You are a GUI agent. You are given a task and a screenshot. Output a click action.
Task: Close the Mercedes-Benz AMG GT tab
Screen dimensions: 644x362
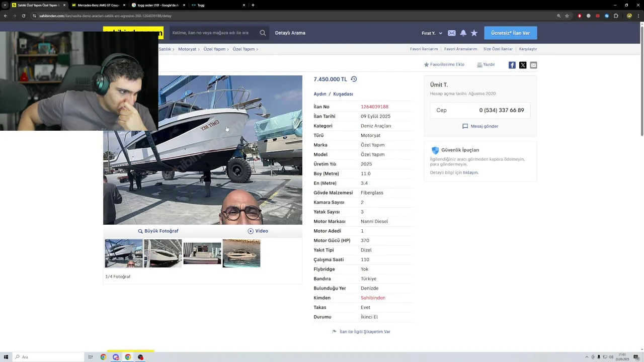(x=124, y=5)
